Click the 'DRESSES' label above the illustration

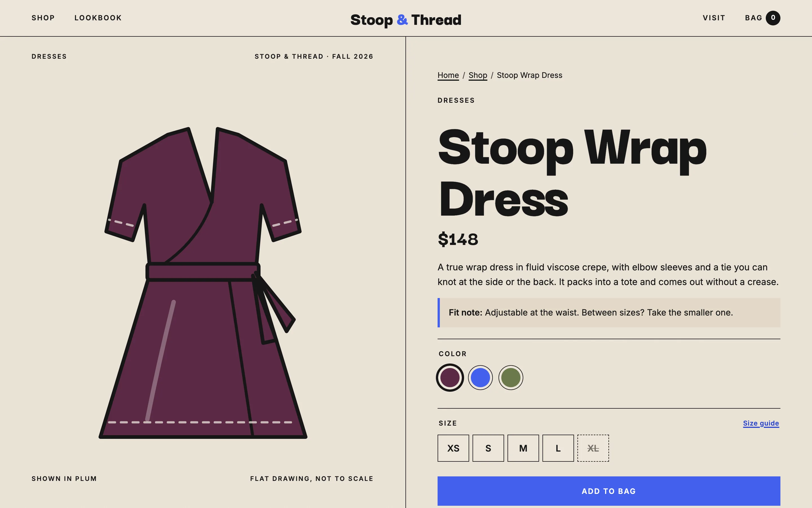click(49, 56)
